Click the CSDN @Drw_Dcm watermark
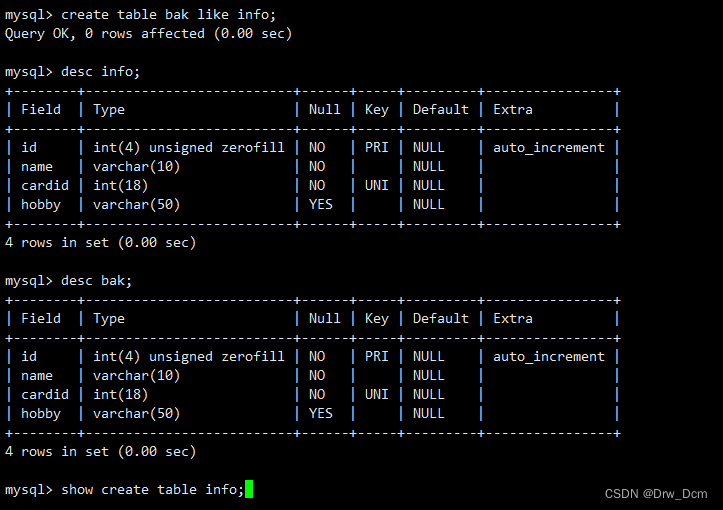 (656, 494)
